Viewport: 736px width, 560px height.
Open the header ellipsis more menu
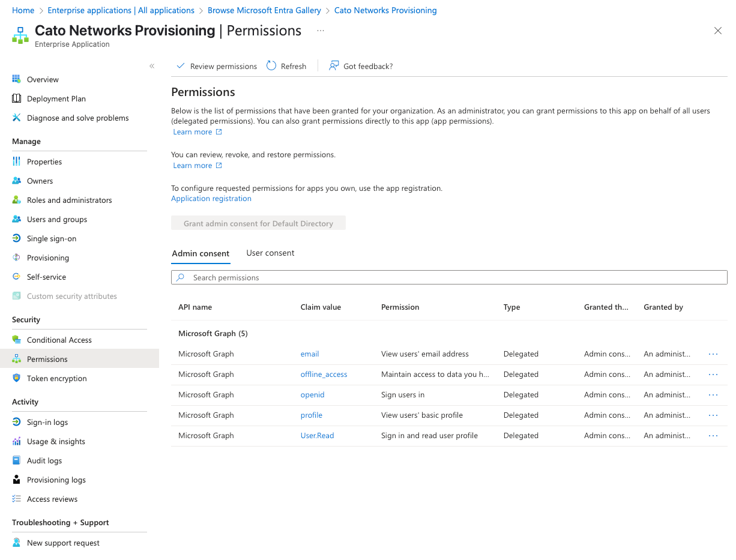[x=321, y=31]
